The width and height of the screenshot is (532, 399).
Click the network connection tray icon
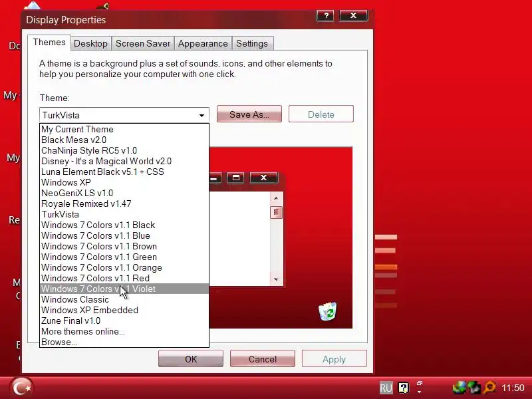(x=474, y=388)
